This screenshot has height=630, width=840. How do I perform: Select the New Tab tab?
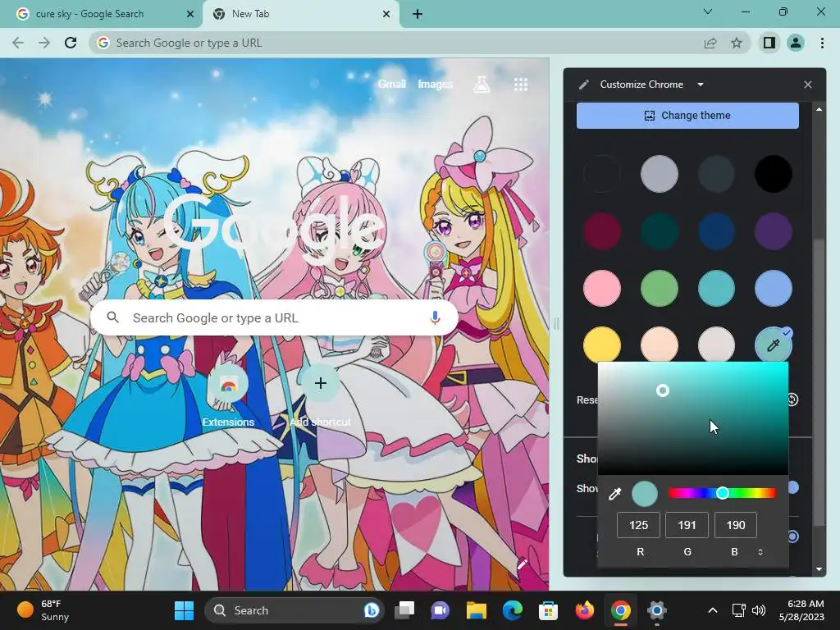tap(300, 14)
